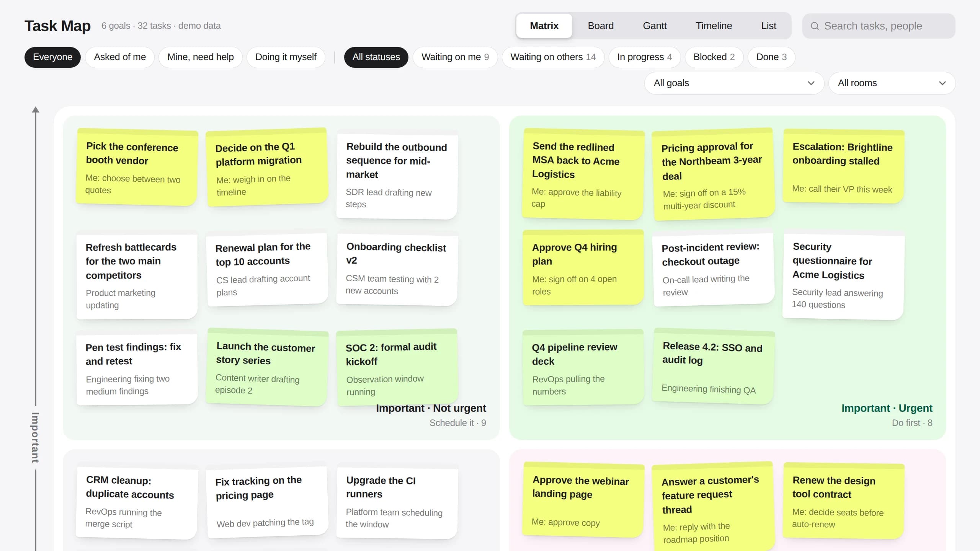This screenshot has height=551, width=980.
Task: Select Send the redlined MSA card
Action: tap(583, 174)
